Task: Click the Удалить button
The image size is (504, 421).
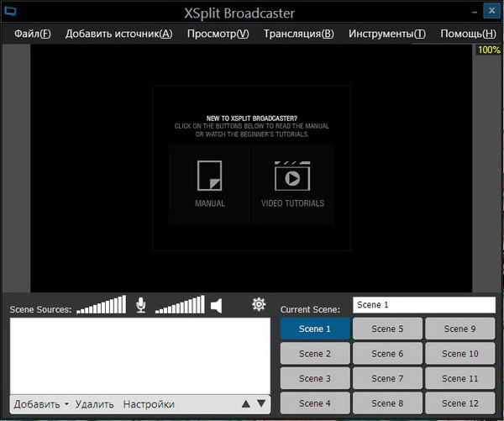Action: tap(94, 404)
